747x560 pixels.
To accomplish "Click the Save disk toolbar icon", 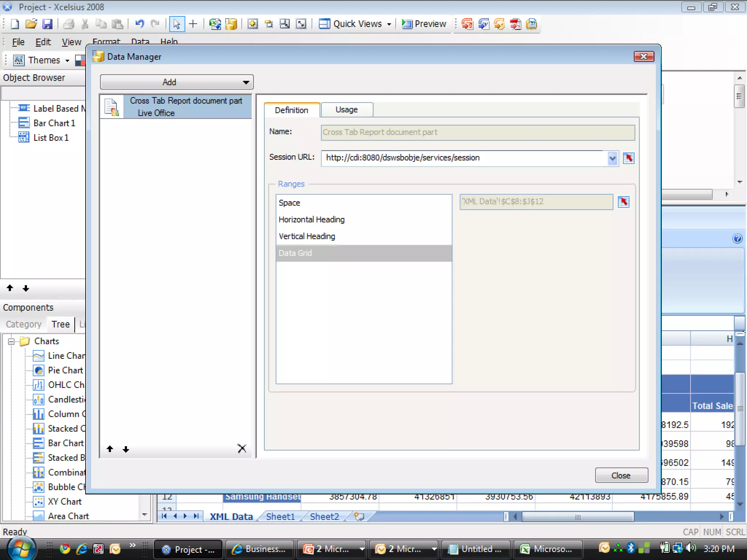I will click(x=47, y=24).
